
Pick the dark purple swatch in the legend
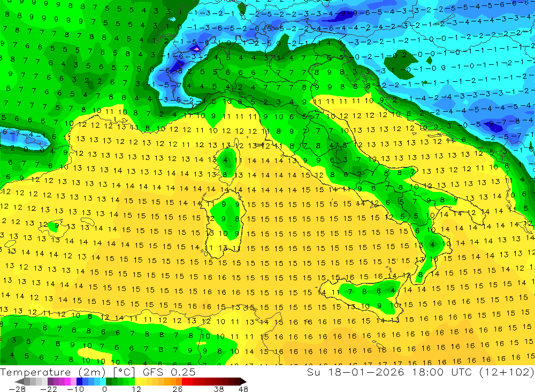pos(50,381)
